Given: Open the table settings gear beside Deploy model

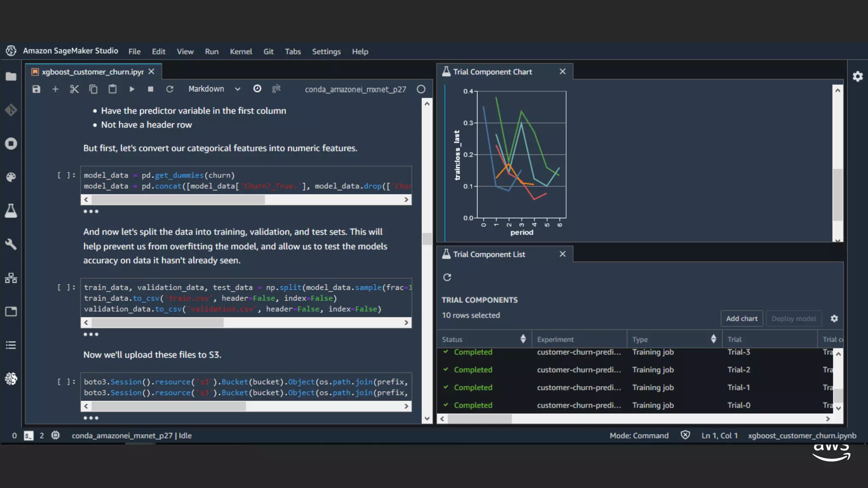Looking at the screenshot, I should tap(834, 319).
